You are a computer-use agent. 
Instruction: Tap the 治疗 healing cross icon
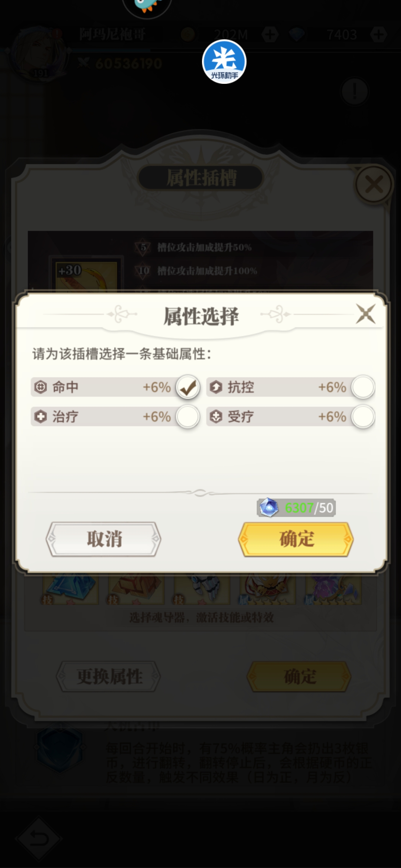coord(40,417)
